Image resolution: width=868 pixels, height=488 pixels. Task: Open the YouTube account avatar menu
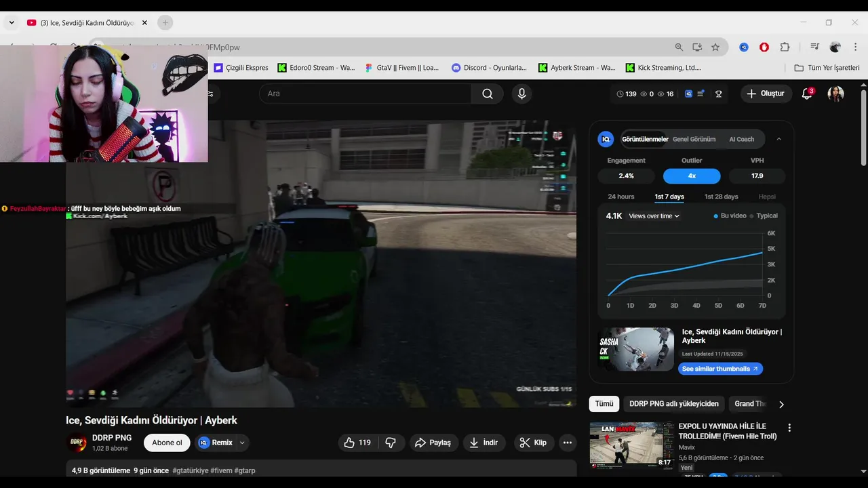click(x=835, y=94)
